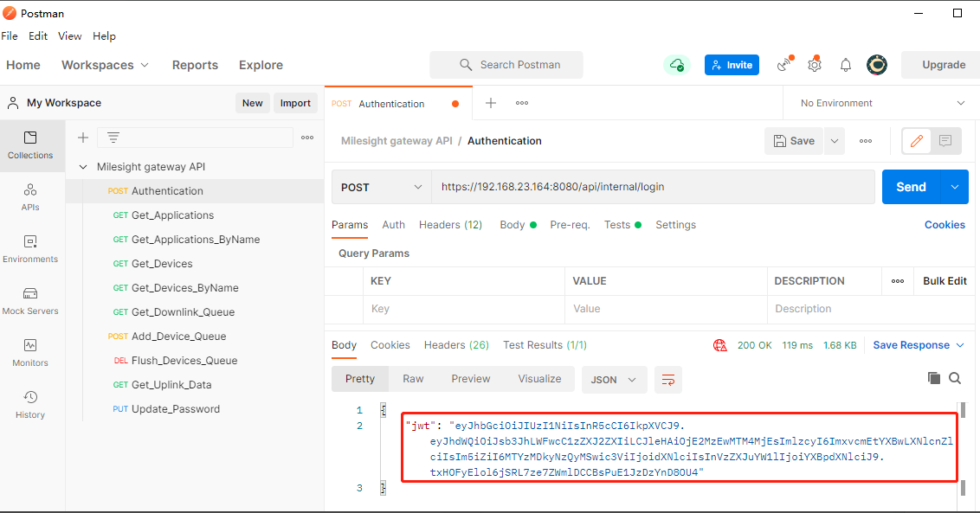Click Bulk Edit for query params
The width and height of the screenshot is (980, 513).
(945, 281)
